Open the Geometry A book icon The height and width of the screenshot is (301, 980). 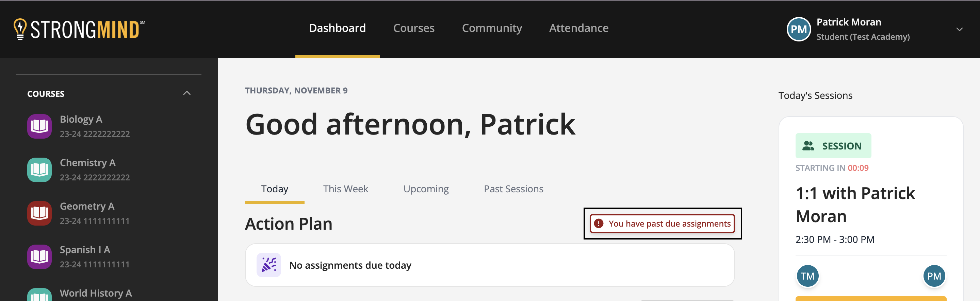point(39,213)
